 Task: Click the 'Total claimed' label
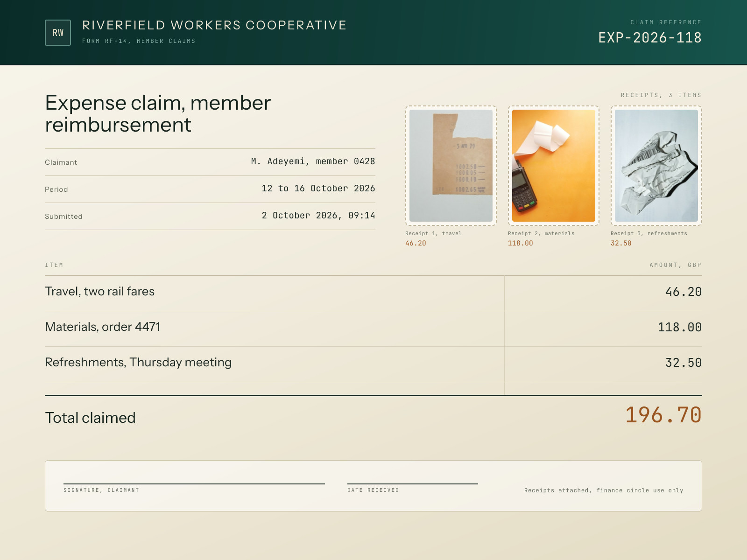[x=90, y=418]
